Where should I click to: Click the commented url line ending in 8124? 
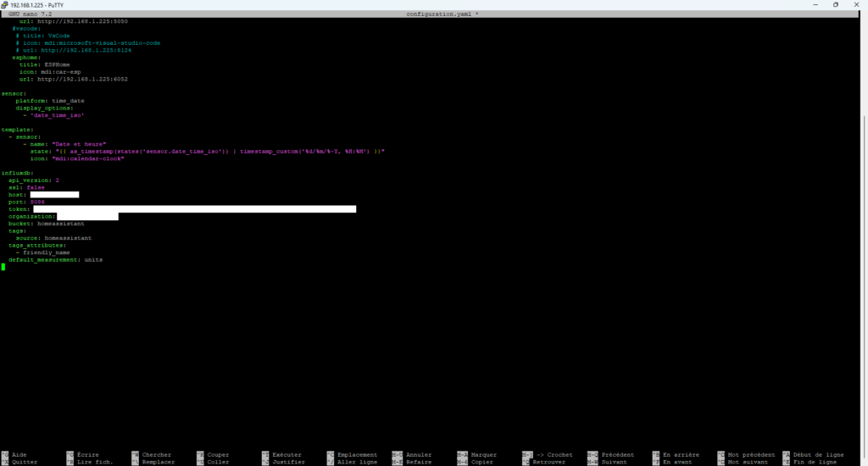click(74, 50)
